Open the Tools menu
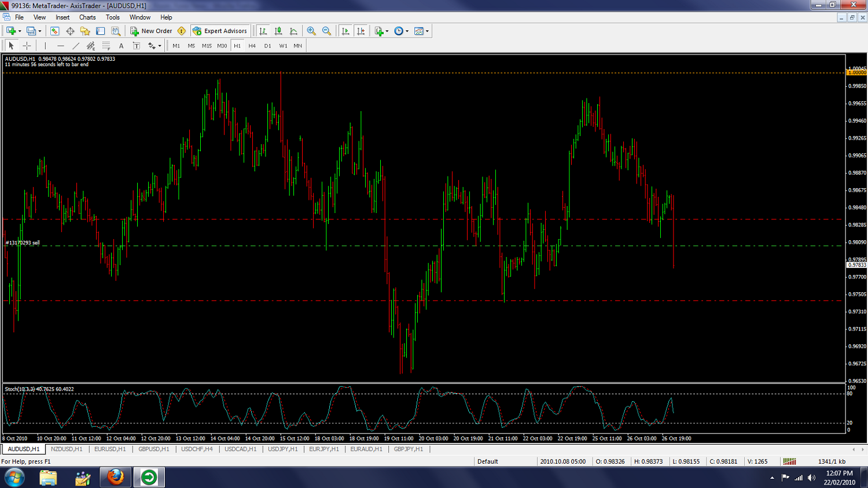 click(113, 17)
